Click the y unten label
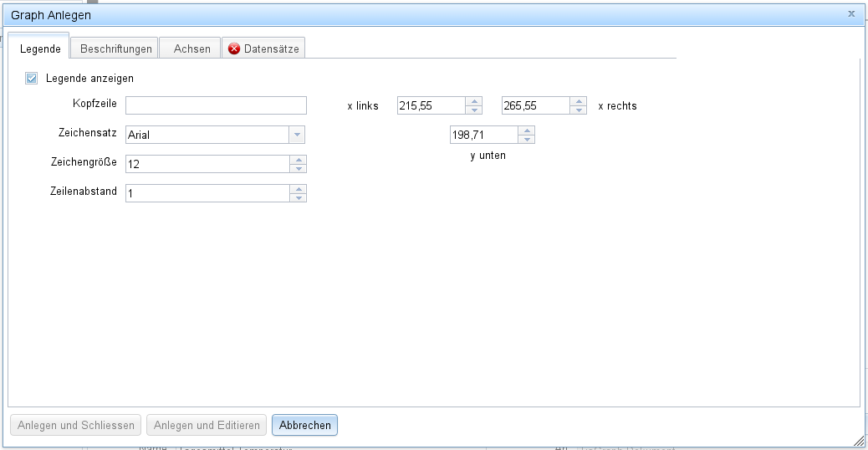This screenshot has height=450, width=868. coord(488,156)
